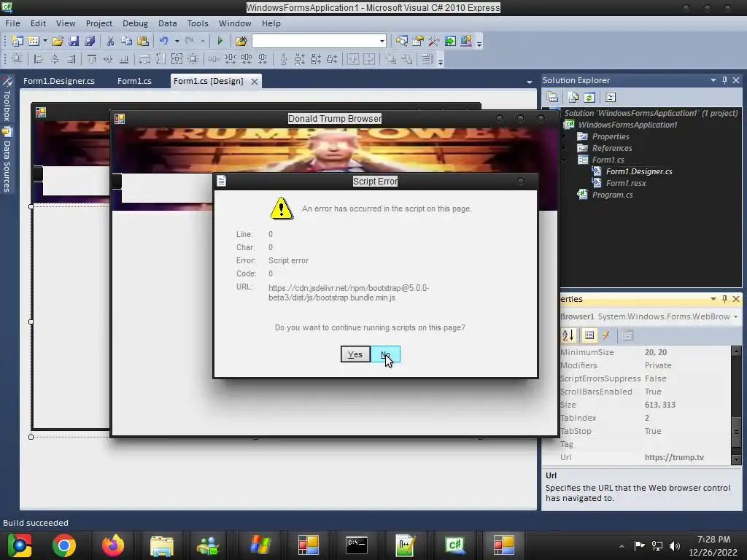Open the document tabs list dropdown arrow
Viewport: 747px width, 560px height.
click(530, 82)
